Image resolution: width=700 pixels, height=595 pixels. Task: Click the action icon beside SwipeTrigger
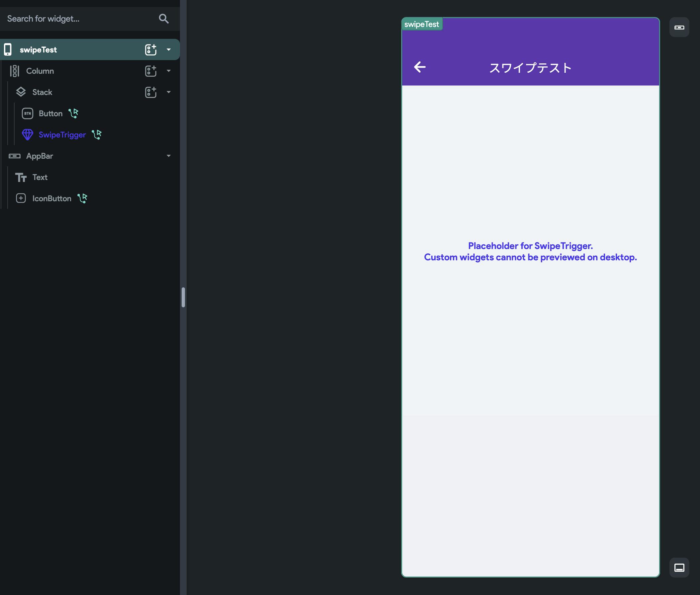[x=97, y=134]
